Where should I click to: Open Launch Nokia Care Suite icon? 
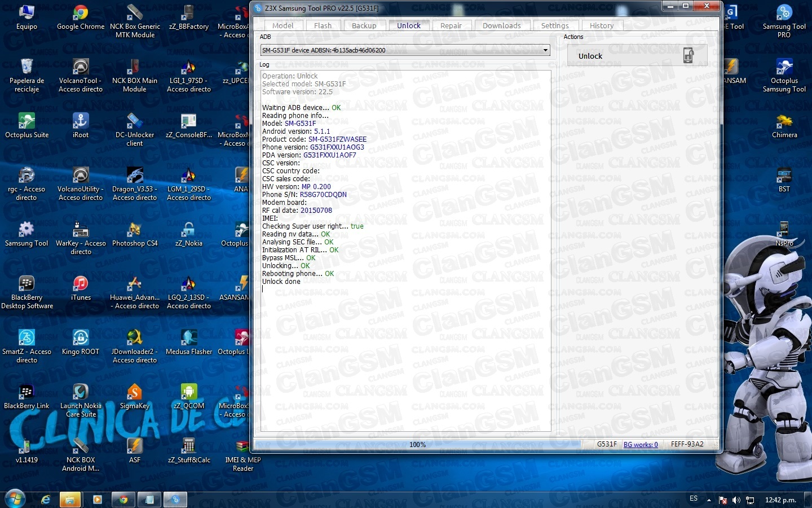81,401
